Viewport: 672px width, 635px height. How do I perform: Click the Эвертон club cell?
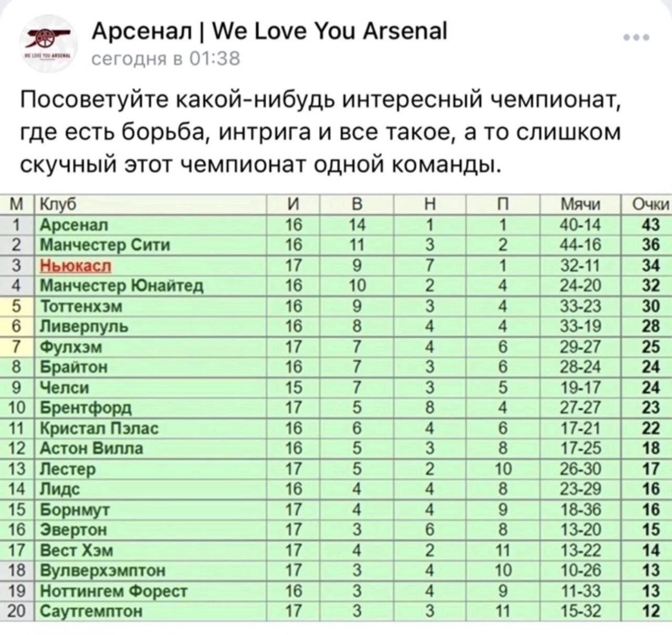pyautogui.click(x=151, y=530)
